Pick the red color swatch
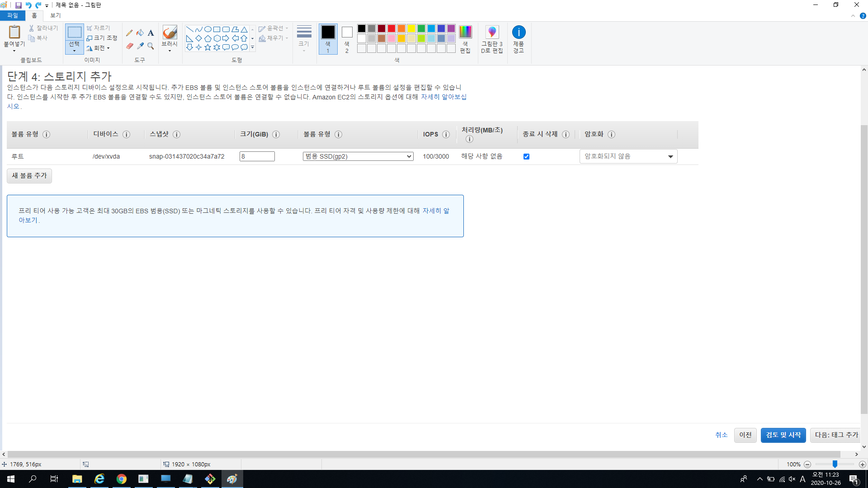Image resolution: width=868 pixels, height=488 pixels. [392, 28]
